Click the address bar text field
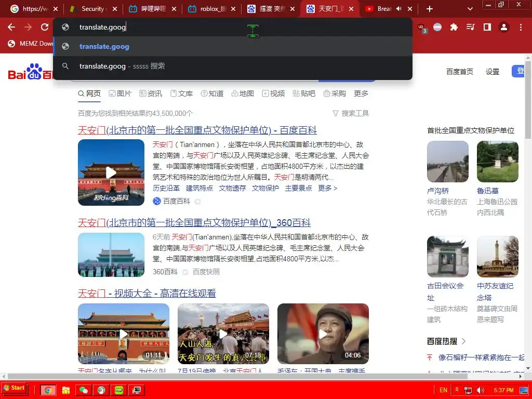Screen dimensions: 532x399 (x=233, y=27)
